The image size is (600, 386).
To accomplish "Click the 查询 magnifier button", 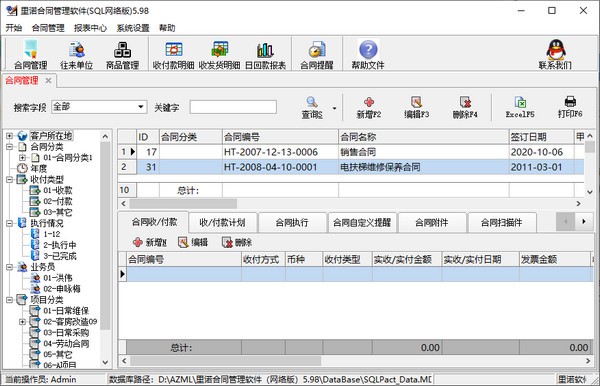I will click(x=312, y=107).
